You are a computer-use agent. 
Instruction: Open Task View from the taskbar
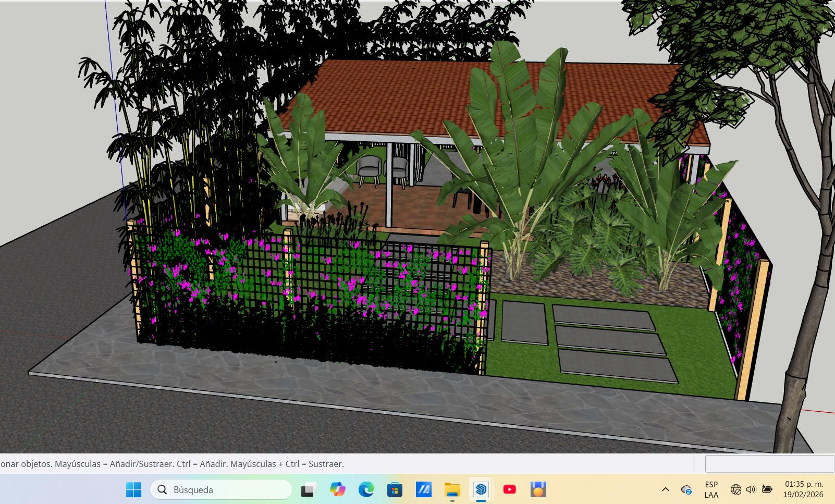coord(309,489)
